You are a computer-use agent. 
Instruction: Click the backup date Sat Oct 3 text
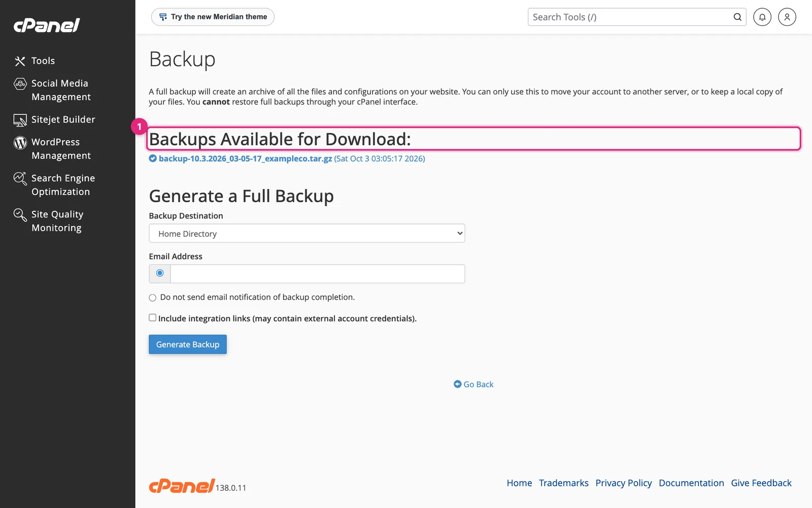pos(380,158)
